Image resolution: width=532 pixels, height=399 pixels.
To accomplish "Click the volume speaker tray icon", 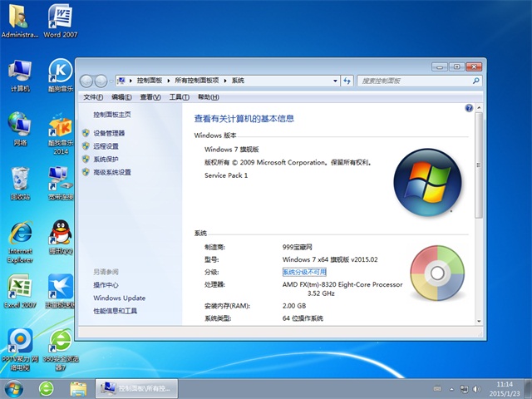I will tap(476, 389).
